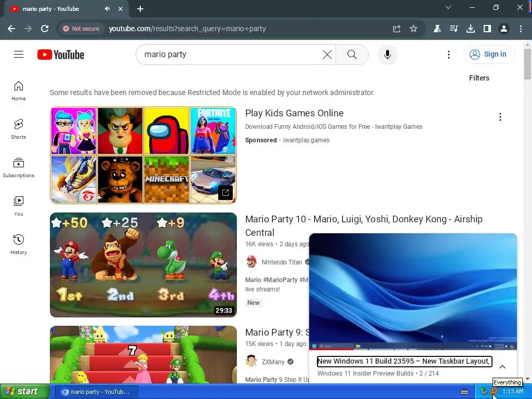The width and height of the screenshot is (532, 399).
Task: Bookmark this page with the star icon
Action: (x=413, y=29)
